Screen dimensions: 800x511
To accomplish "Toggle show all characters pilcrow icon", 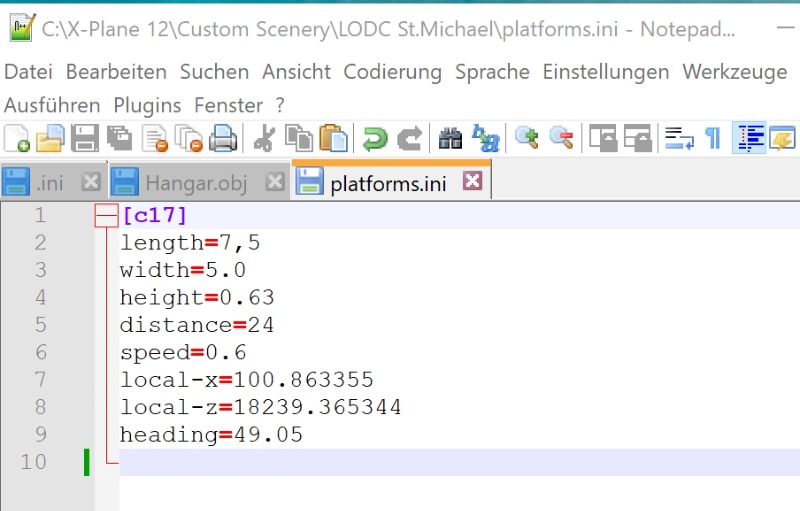I will 712,138.
